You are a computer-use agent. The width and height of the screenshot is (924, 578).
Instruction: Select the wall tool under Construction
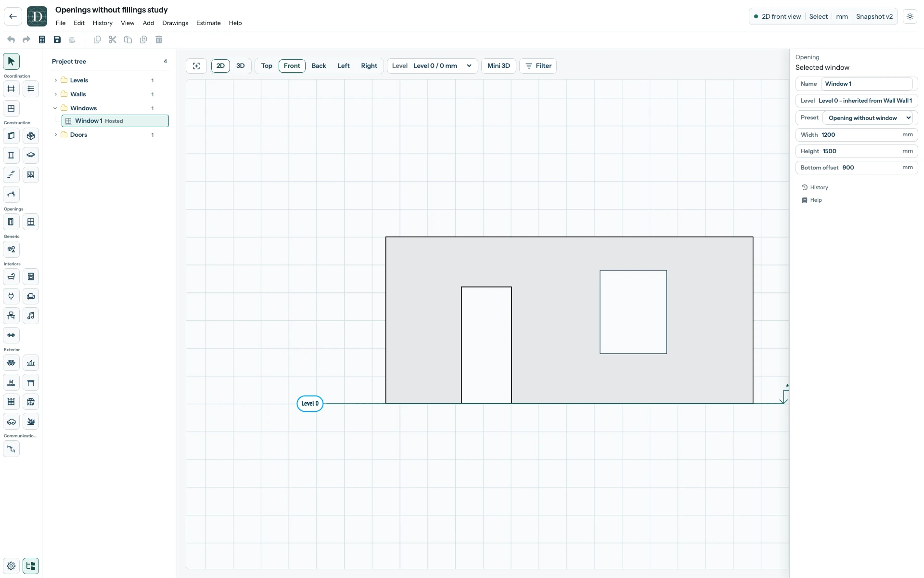[x=11, y=136]
